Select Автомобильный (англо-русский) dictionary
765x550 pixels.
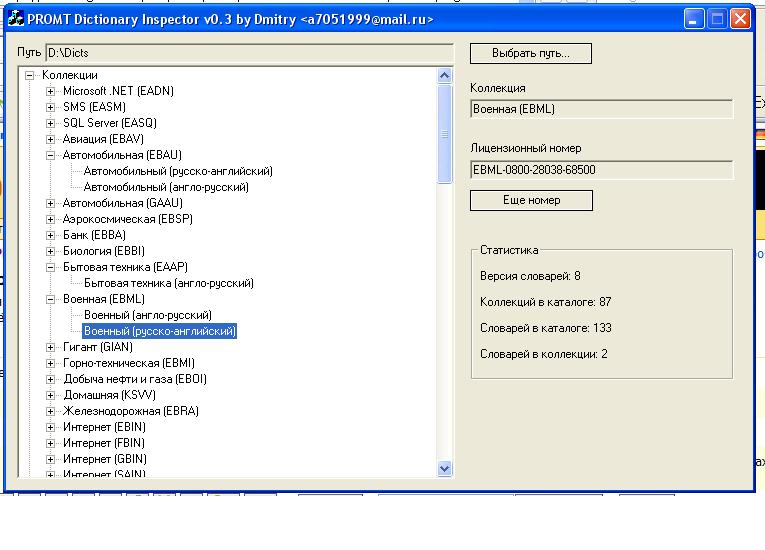tap(166, 187)
